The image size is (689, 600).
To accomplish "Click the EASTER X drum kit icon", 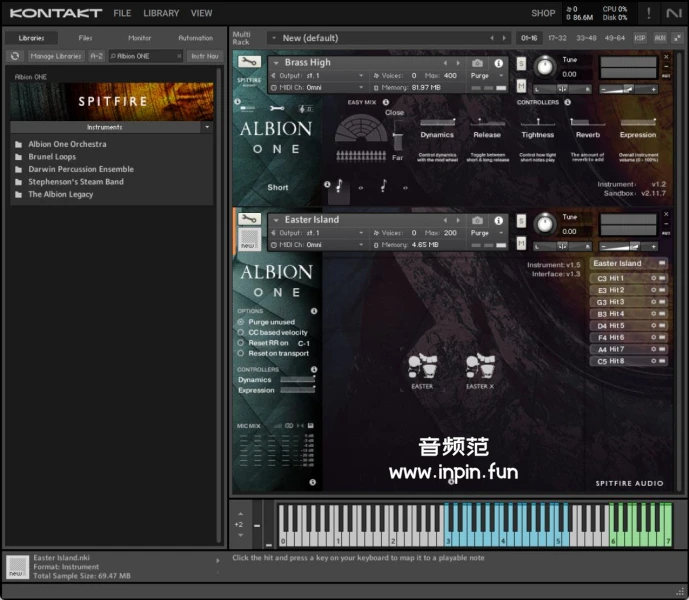I will click(479, 369).
